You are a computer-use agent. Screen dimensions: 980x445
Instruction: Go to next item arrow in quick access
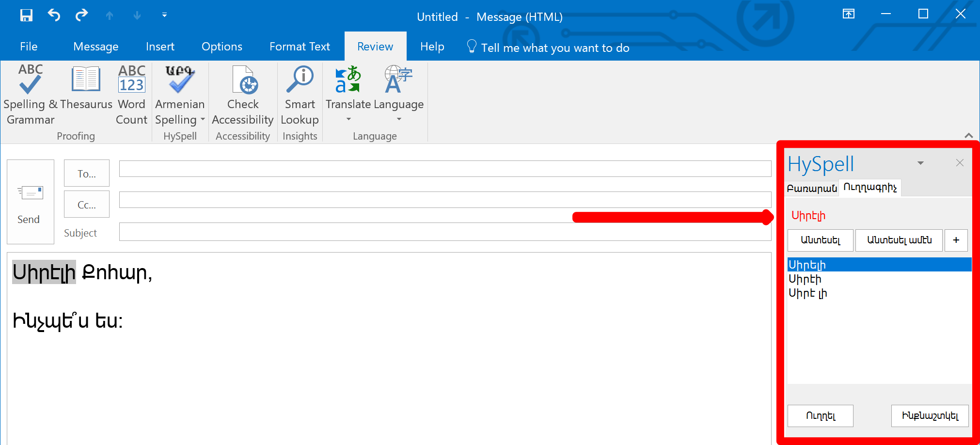(x=137, y=16)
